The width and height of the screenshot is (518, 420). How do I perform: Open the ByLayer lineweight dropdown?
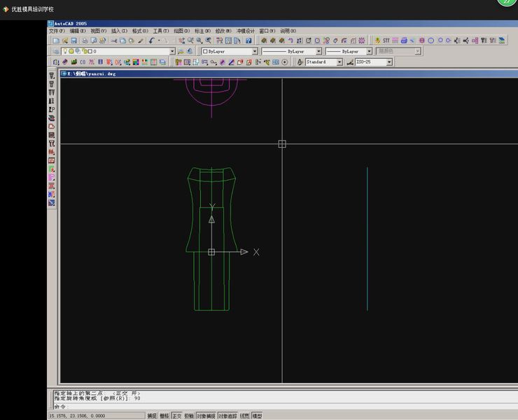[369, 51]
